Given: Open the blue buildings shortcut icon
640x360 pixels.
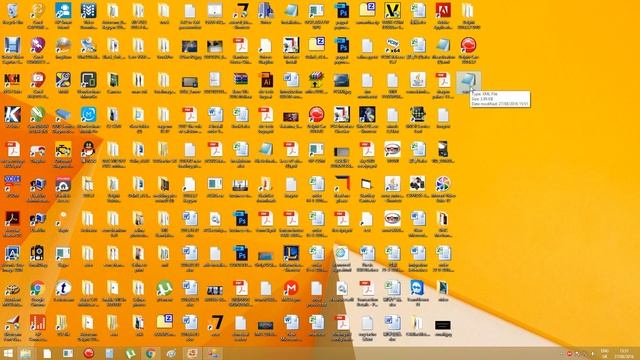Looking at the screenshot, I should [266, 11].
